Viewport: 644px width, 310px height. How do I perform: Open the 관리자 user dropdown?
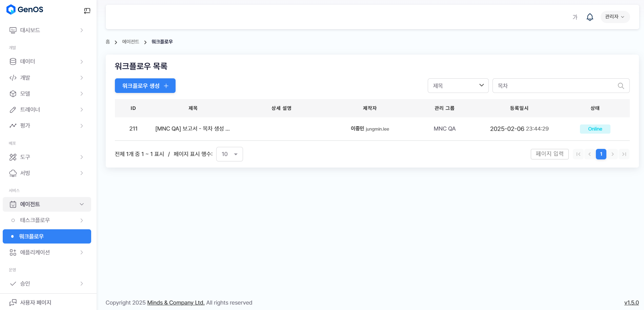(615, 17)
